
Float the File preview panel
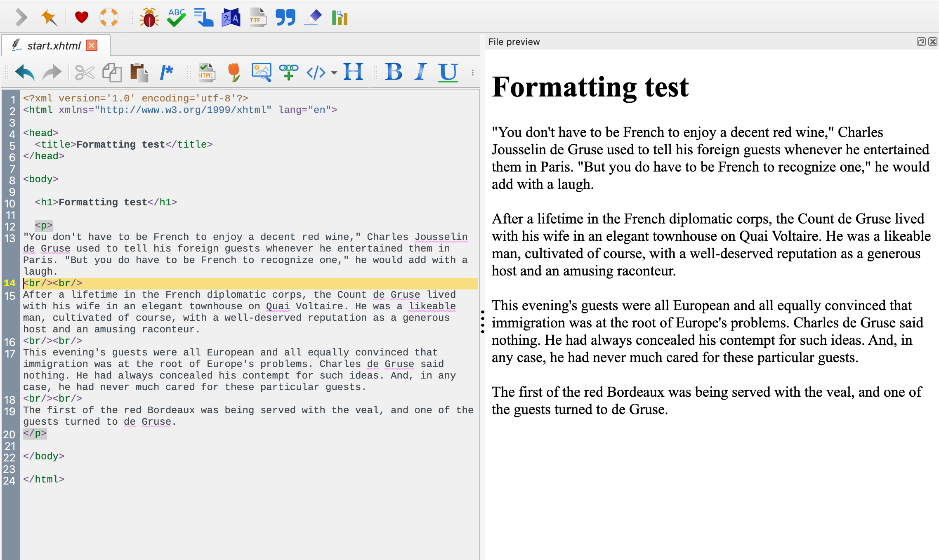pos(921,42)
